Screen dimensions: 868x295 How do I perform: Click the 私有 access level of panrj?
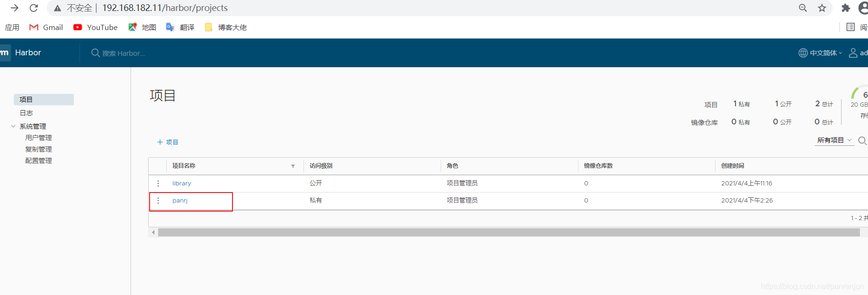pyautogui.click(x=316, y=200)
